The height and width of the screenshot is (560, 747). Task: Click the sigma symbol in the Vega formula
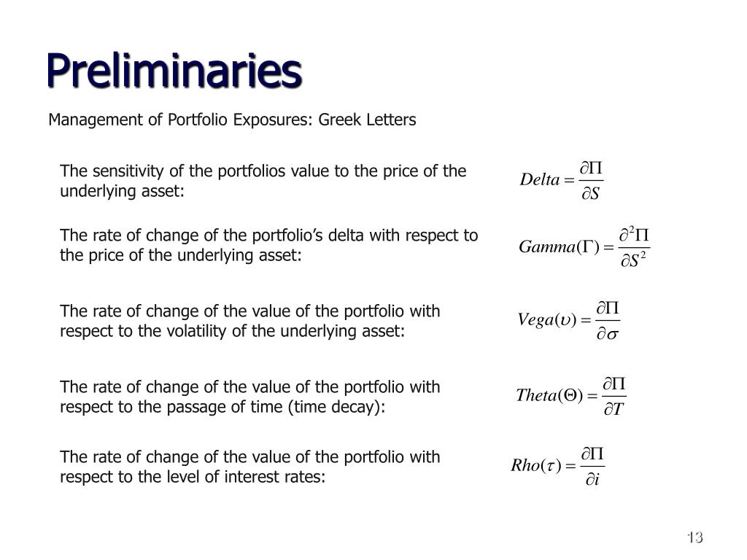[613, 334]
